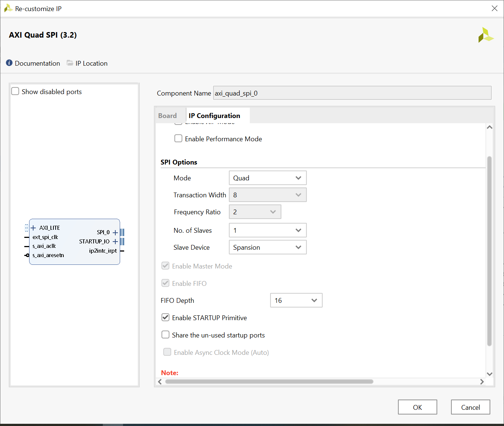
Task: Click the Enable Master Mode checkbox
Action: 165,266
